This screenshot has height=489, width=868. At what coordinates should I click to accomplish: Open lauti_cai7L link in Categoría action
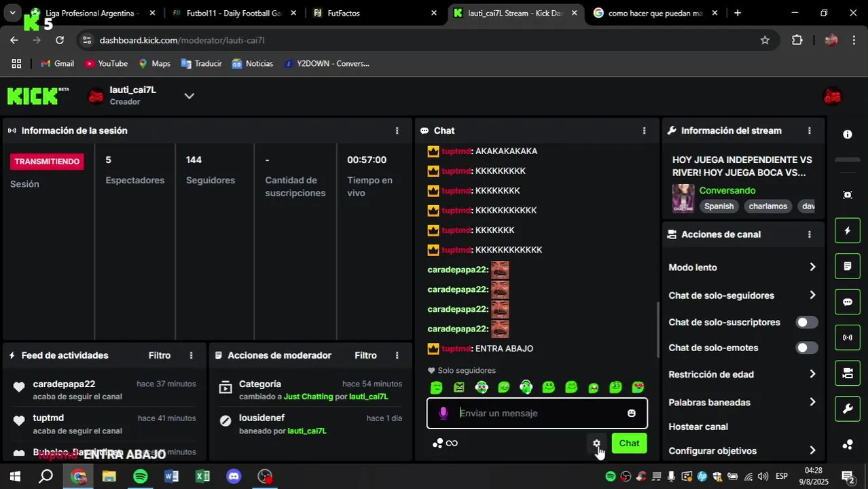pyautogui.click(x=368, y=397)
